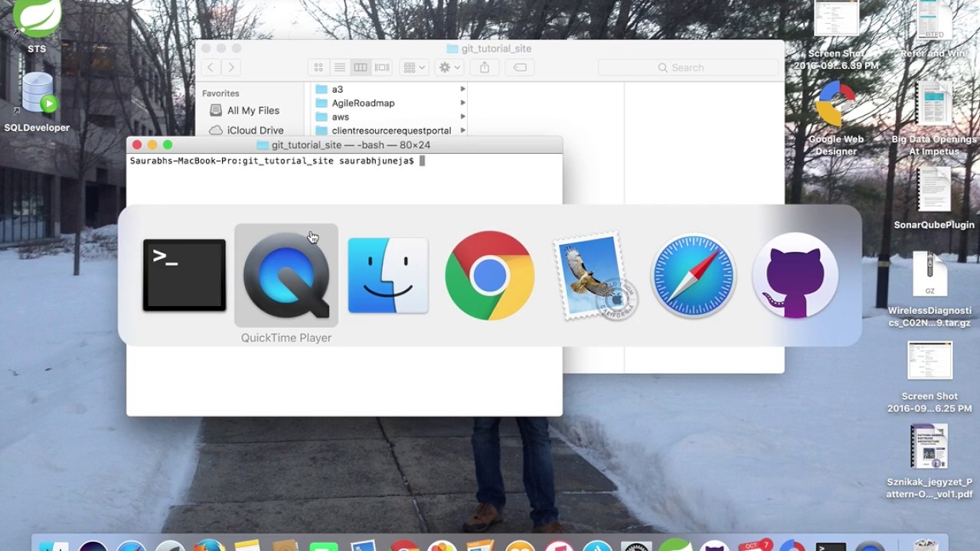Click the Finder window title 'git_tutorial_site'
The height and width of the screenshot is (551, 980).
click(x=496, y=48)
